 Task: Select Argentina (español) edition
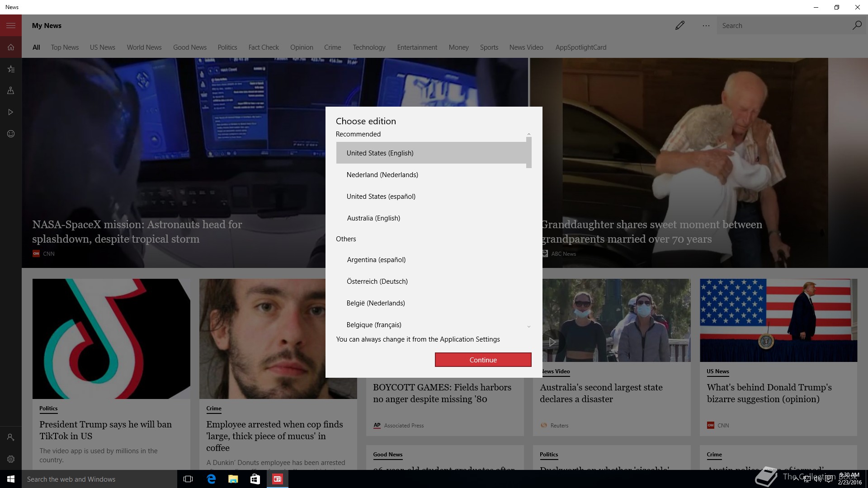point(431,260)
